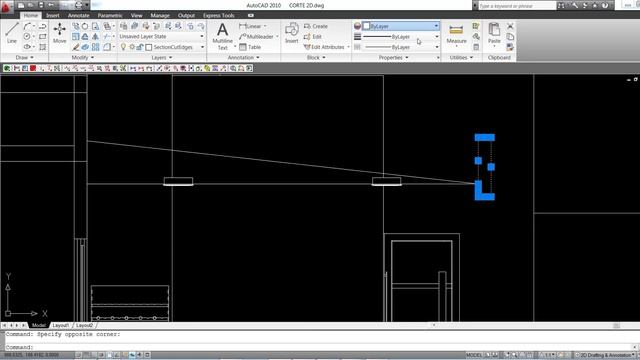Select the Rectangle tool in Draw panel
Viewport: 640px width, 360px height.
tap(42, 37)
